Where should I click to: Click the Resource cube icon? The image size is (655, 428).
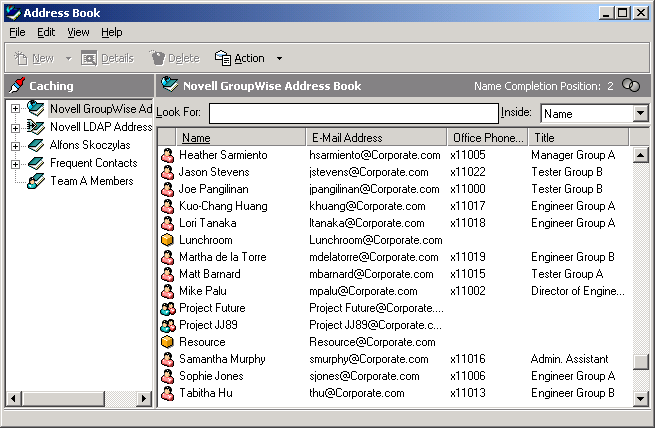pyautogui.click(x=168, y=342)
